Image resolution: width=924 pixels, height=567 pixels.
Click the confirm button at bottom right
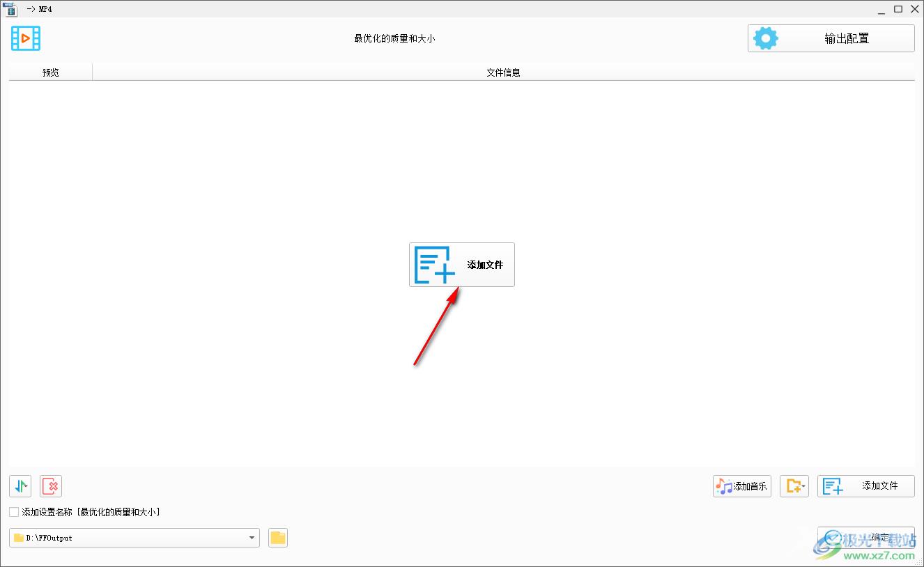point(866,538)
